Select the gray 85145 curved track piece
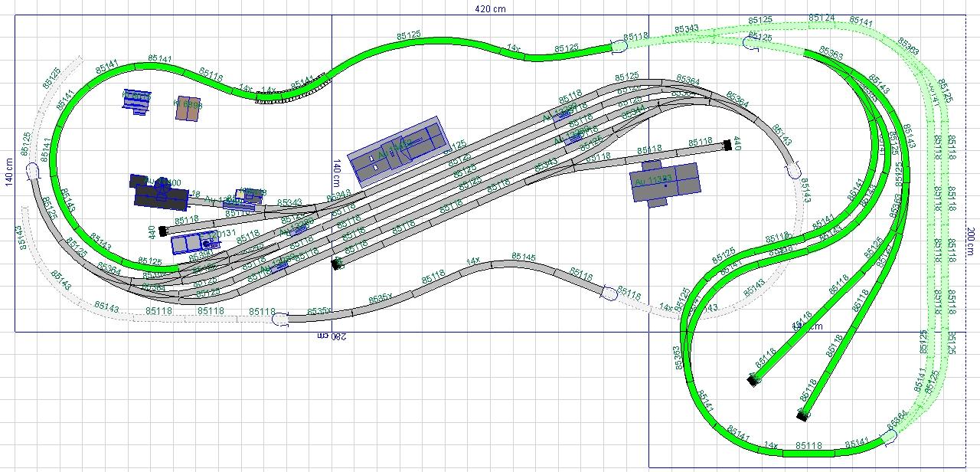 [x=526, y=263]
